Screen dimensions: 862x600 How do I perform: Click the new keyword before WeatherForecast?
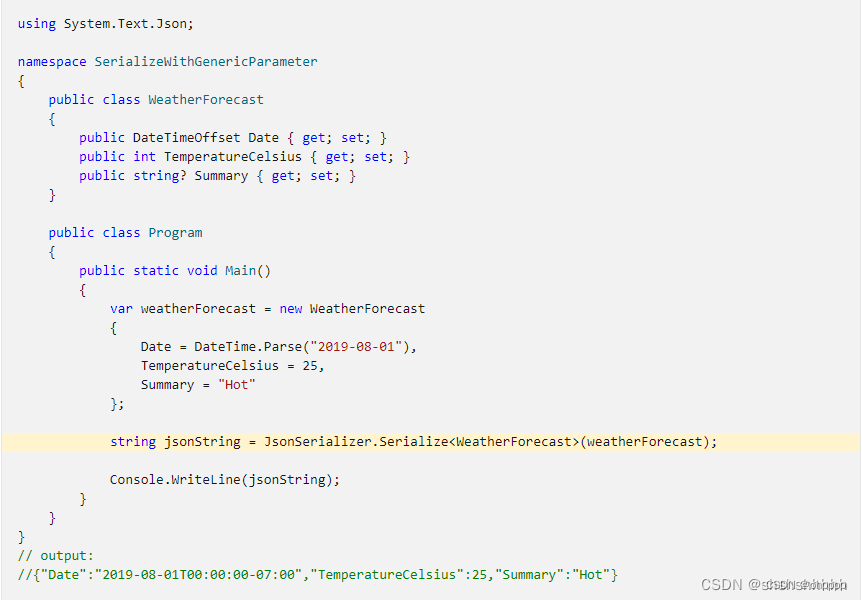point(291,309)
